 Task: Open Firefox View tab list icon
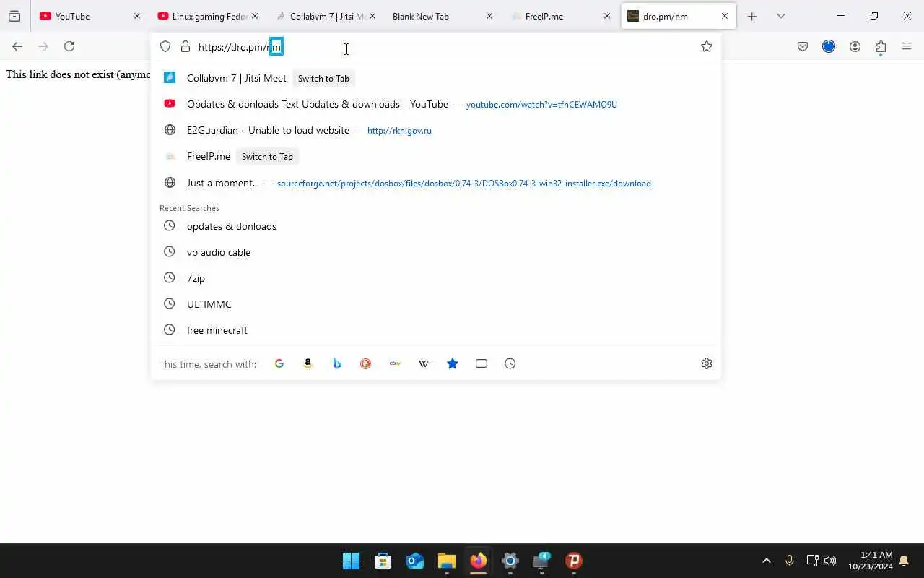click(x=14, y=16)
